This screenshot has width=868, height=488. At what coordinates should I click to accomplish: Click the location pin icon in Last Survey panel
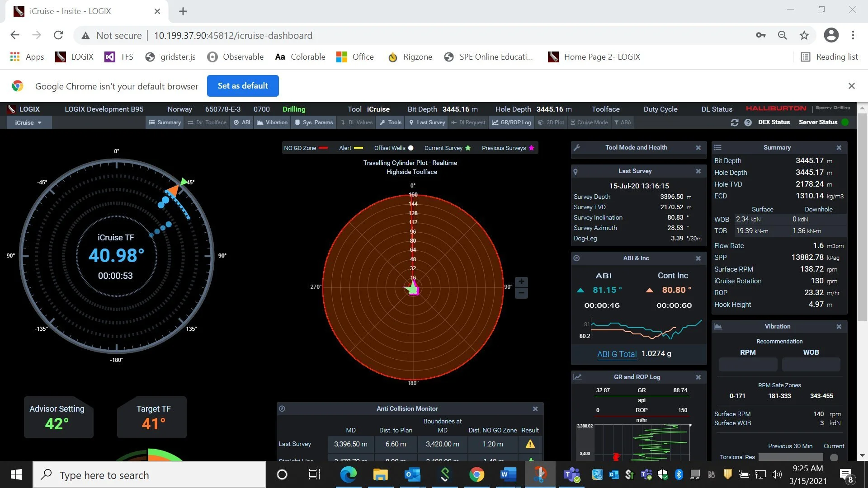[576, 171]
